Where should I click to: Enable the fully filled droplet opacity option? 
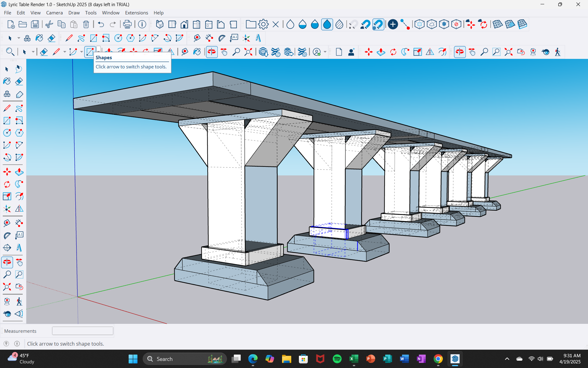[x=327, y=24]
